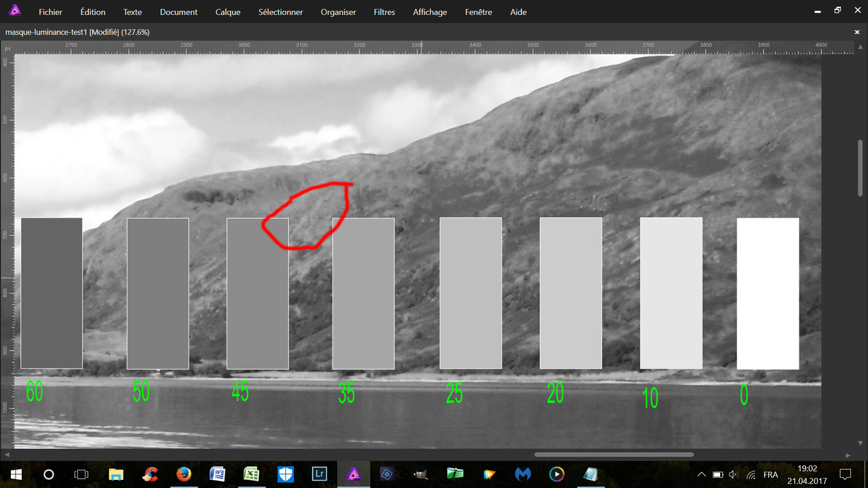Open the Aide menu
Screen dimensions: 868x488
click(x=518, y=12)
